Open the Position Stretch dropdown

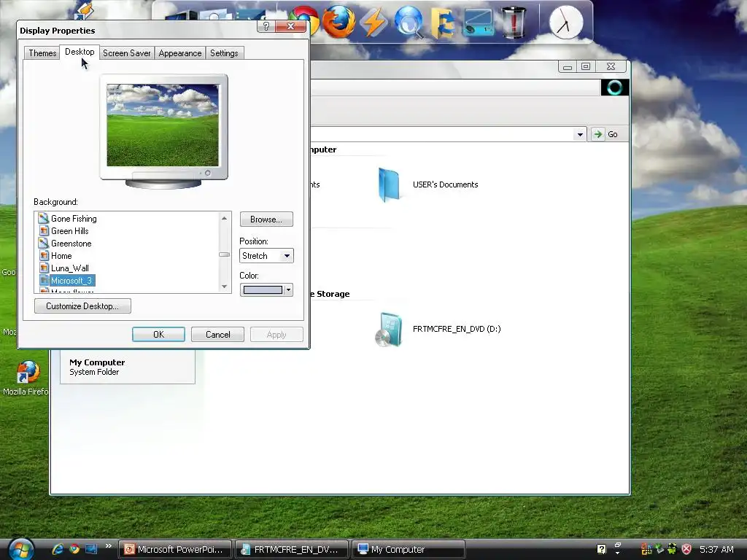266,256
